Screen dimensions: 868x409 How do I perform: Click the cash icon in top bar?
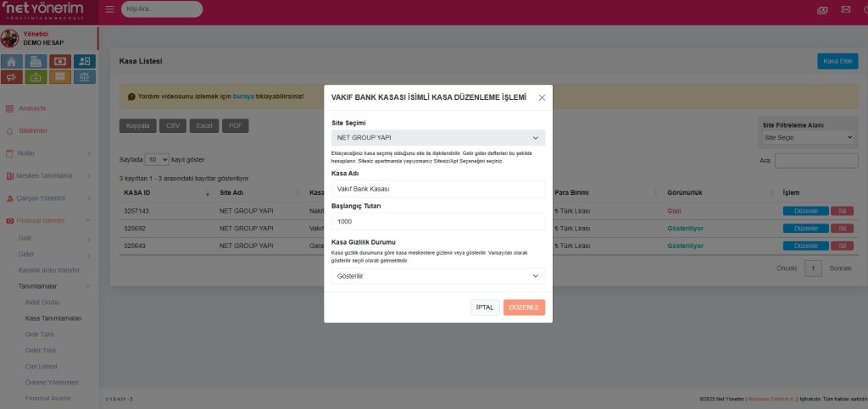coord(822,9)
